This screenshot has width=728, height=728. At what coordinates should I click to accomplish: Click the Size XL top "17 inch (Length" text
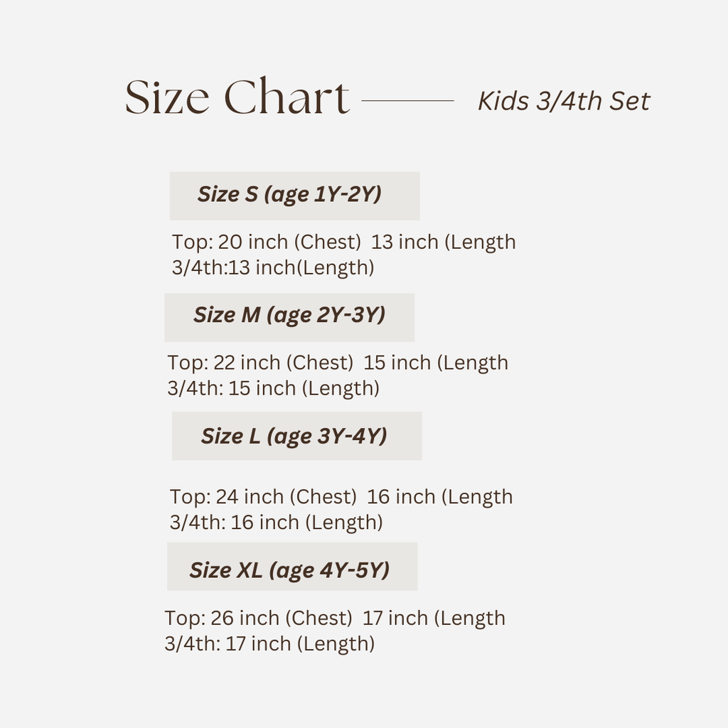pyautogui.click(x=434, y=618)
